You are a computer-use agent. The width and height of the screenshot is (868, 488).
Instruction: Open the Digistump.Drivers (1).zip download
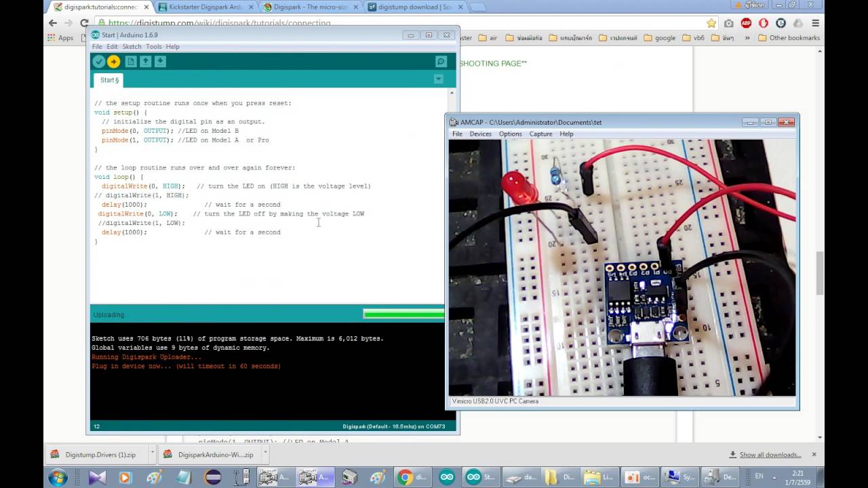tap(96, 455)
